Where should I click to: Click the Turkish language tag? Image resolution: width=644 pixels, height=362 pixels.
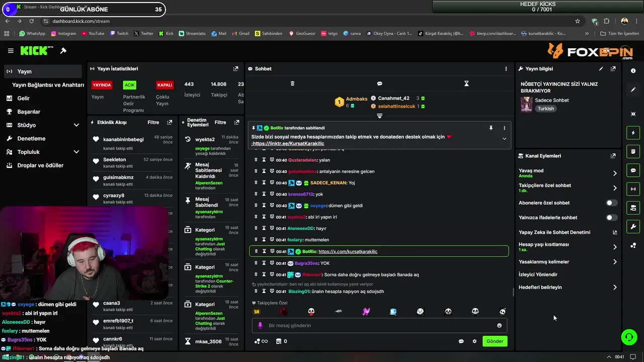[x=545, y=109]
